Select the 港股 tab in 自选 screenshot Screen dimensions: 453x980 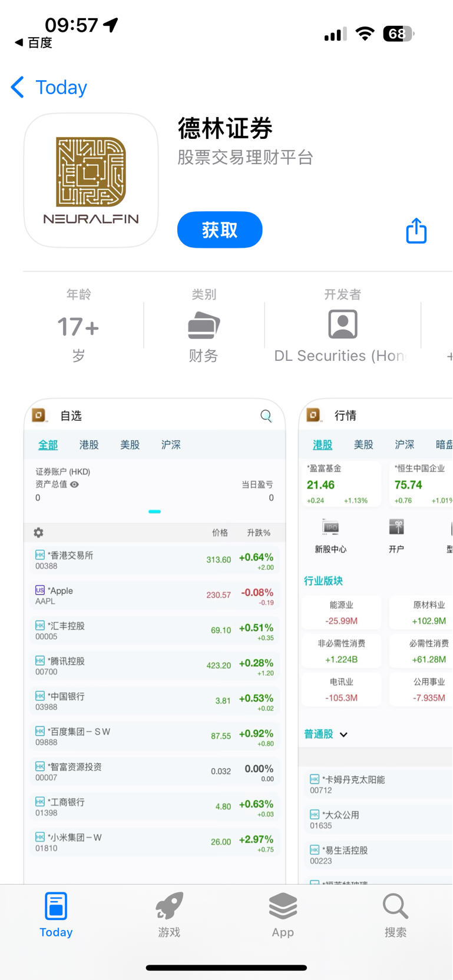(89, 445)
